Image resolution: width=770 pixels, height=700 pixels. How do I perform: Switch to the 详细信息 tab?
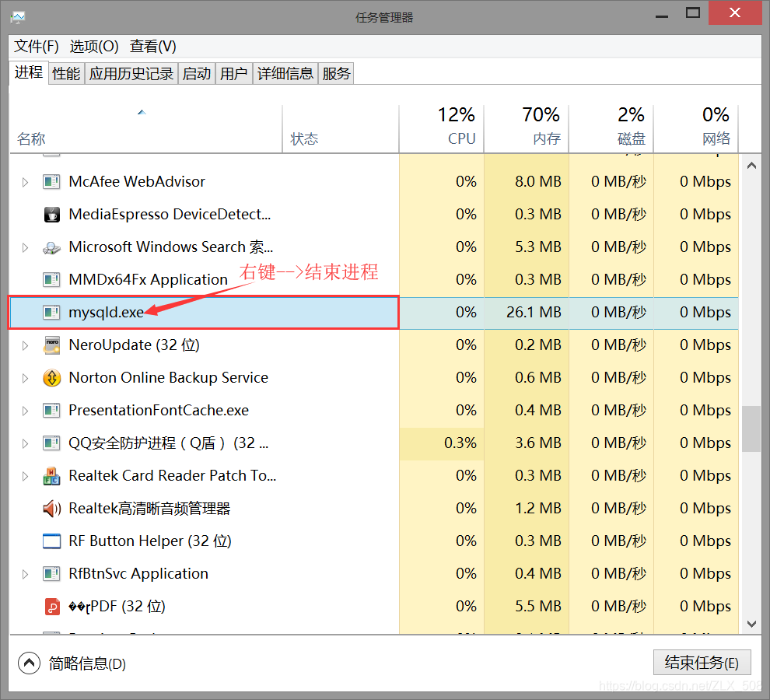tap(285, 74)
